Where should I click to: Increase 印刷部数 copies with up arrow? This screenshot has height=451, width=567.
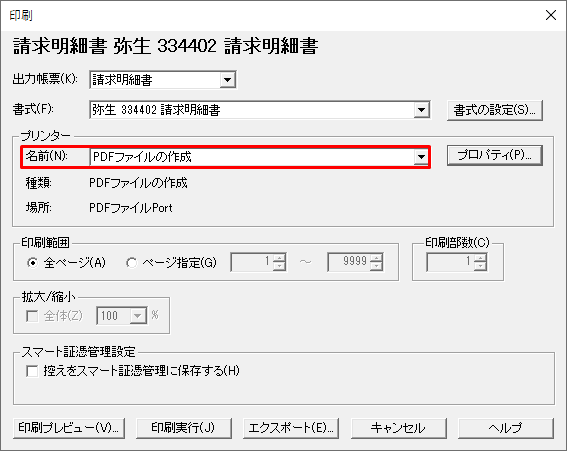(480, 258)
